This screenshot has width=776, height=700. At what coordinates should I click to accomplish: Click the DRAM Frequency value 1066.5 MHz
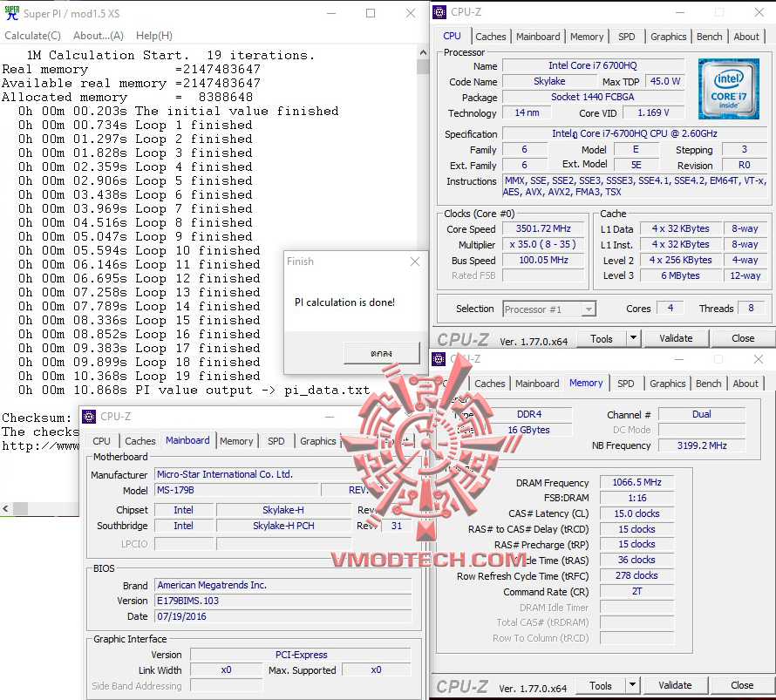(636, 482)
